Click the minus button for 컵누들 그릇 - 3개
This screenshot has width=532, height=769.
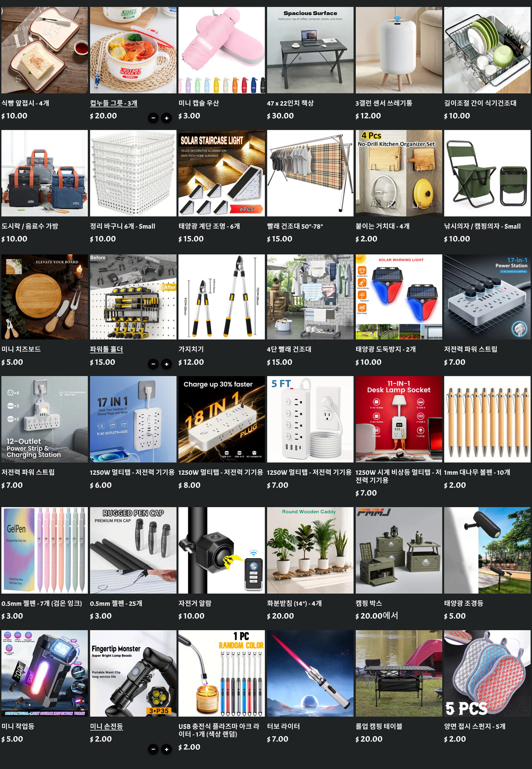point(153,118)
